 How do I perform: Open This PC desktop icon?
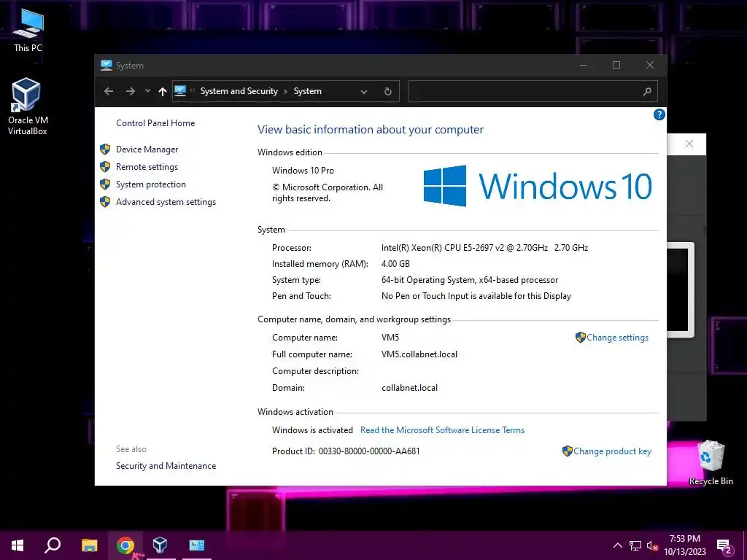pyautogui.click(x=28, y=30)
